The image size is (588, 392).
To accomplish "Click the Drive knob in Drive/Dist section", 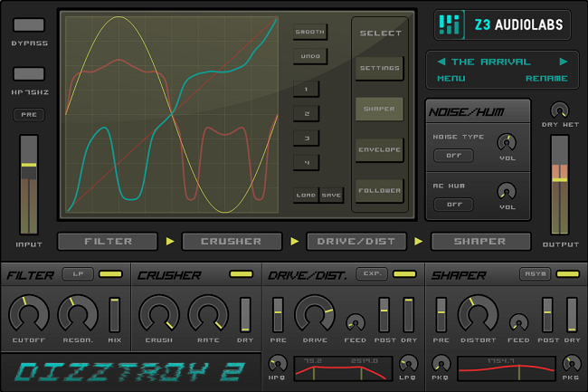I will (x=315, y=314).
